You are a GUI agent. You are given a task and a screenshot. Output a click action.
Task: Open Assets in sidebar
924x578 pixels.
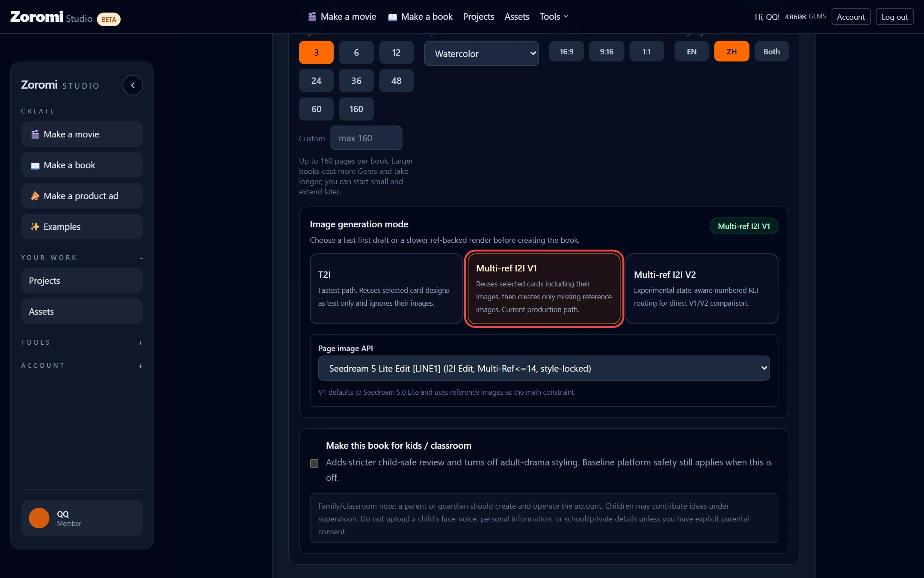(82, 311)
